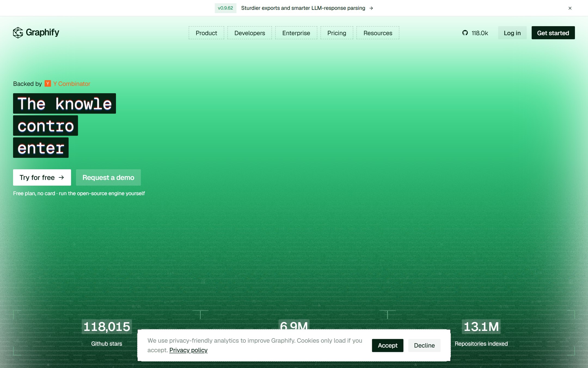Click the 13.1M stat number

pyautogui.click(x=481, y=327)
